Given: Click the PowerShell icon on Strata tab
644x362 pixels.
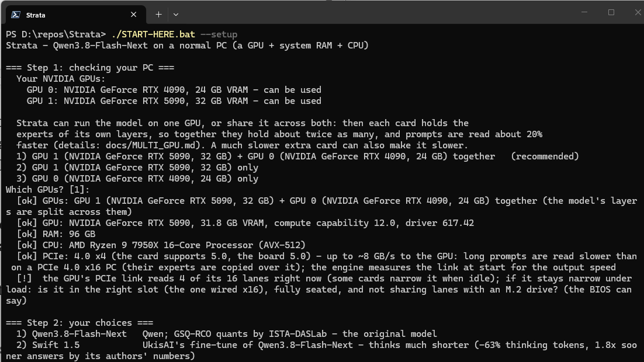Looking at the screenshot, I should click(16, 15).
